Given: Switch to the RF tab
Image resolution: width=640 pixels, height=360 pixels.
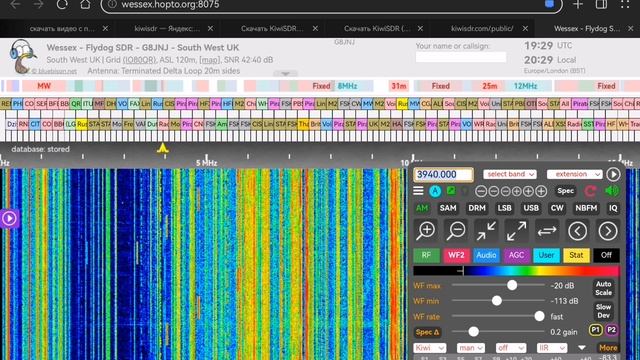Looking at the screenshot, I should click(426, 255).
